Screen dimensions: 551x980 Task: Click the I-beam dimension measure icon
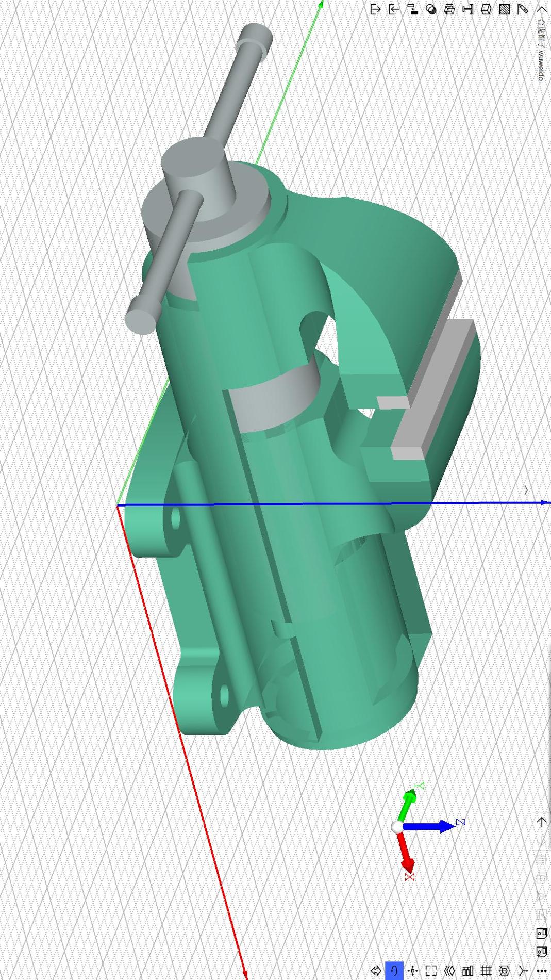point(467,9)
